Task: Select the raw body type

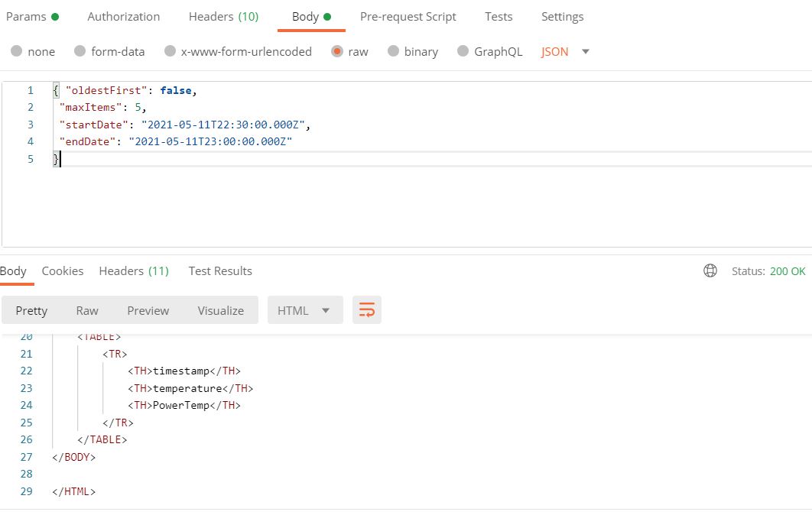Action: click(337, 52)
